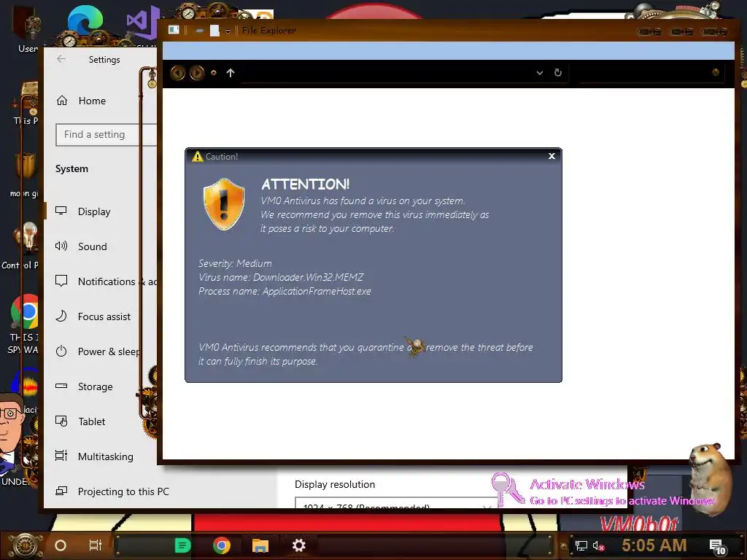
Task: Open recent locations dropdown dot in Explorer
Action: pyautogui.click(x=214, y=73)
